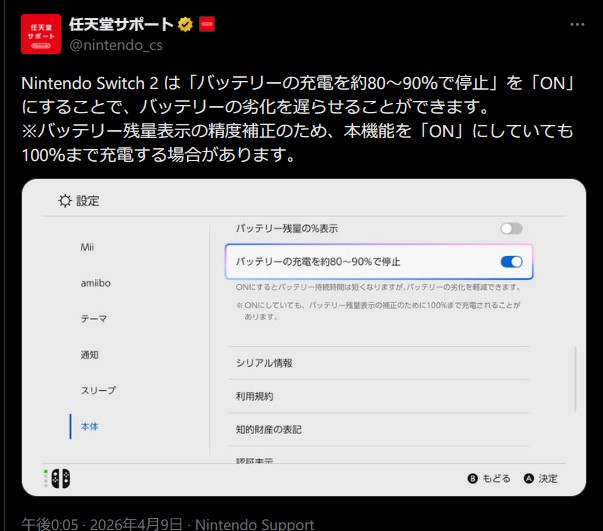Open the 知的財産の表記 entry
The image size is (603, 531).
[x=379, y=429]
